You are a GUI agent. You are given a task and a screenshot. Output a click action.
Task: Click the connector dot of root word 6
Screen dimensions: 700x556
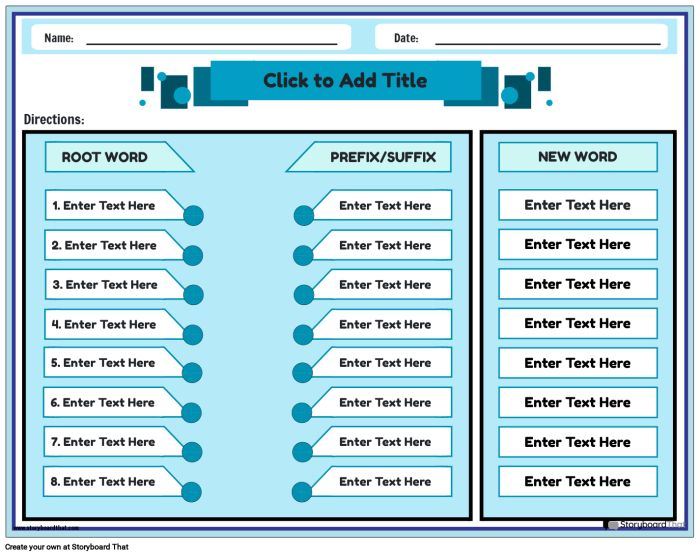coord(192,412)
